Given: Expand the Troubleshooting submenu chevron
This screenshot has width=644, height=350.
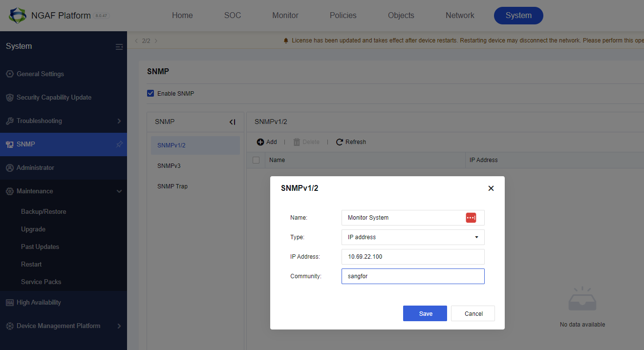Looking at the screenshot, I should pyautogui.click(x=119, y=121).
